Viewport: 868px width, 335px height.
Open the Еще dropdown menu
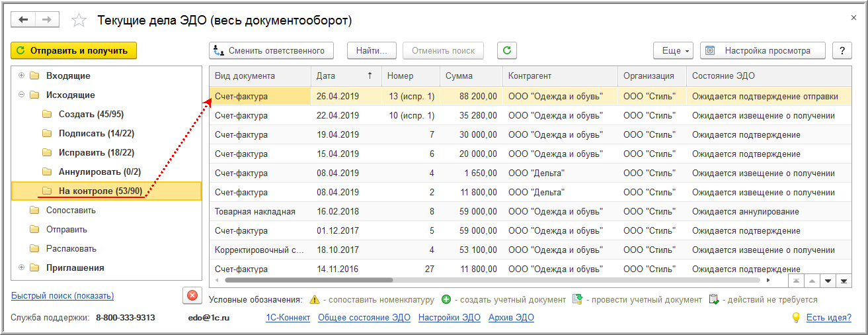coord(673,50)
